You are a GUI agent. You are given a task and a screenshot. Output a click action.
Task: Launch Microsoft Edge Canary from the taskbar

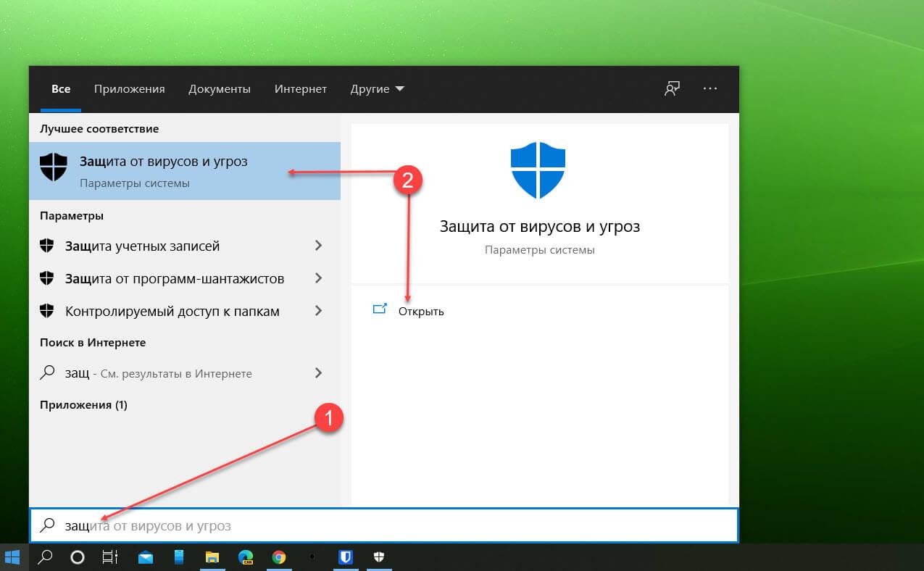click(x=246, y=557)
